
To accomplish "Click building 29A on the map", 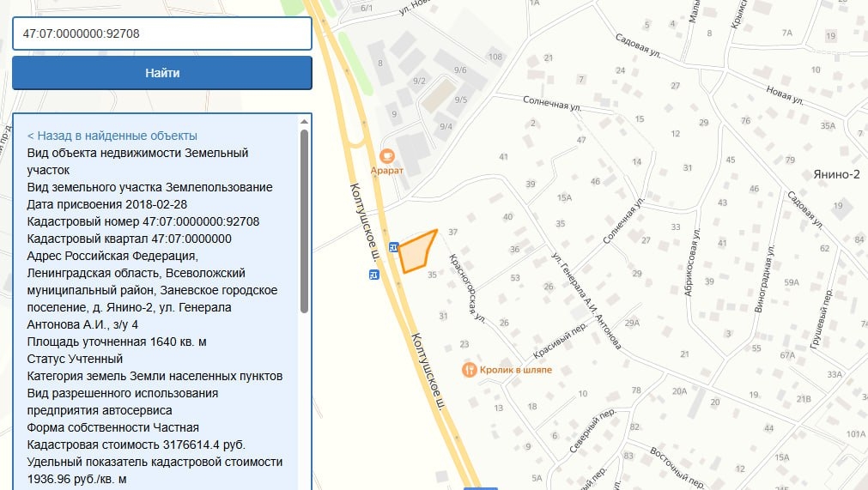I will (x=632, y=323).
